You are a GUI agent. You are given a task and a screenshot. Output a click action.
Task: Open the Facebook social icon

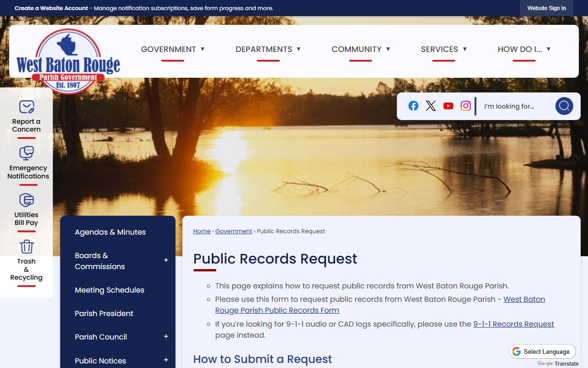413,106
